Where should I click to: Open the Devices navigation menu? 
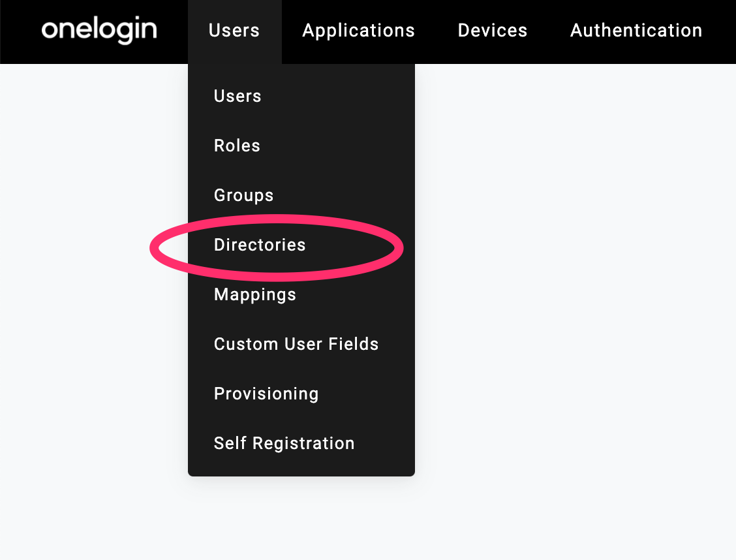(x=492, y=30)
